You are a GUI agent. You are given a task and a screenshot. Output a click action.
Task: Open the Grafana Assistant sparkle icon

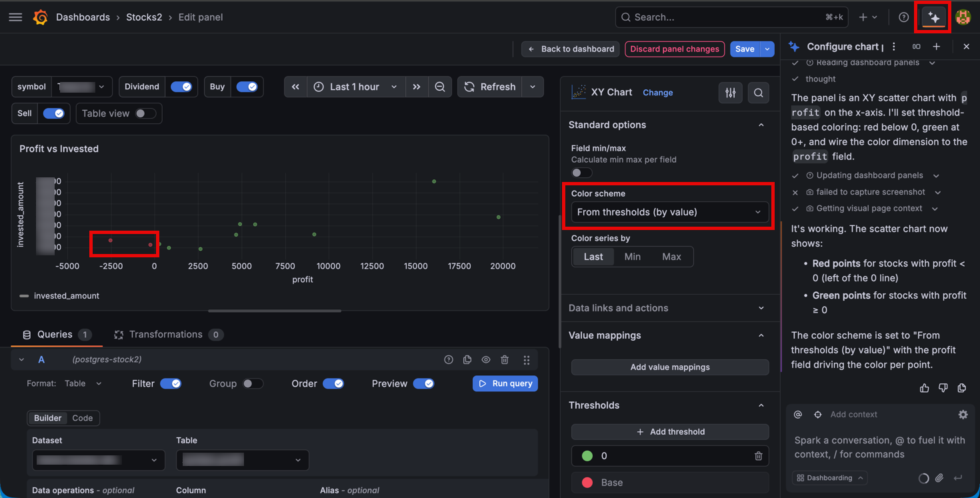pyautogui.click(x=934, y=18)
